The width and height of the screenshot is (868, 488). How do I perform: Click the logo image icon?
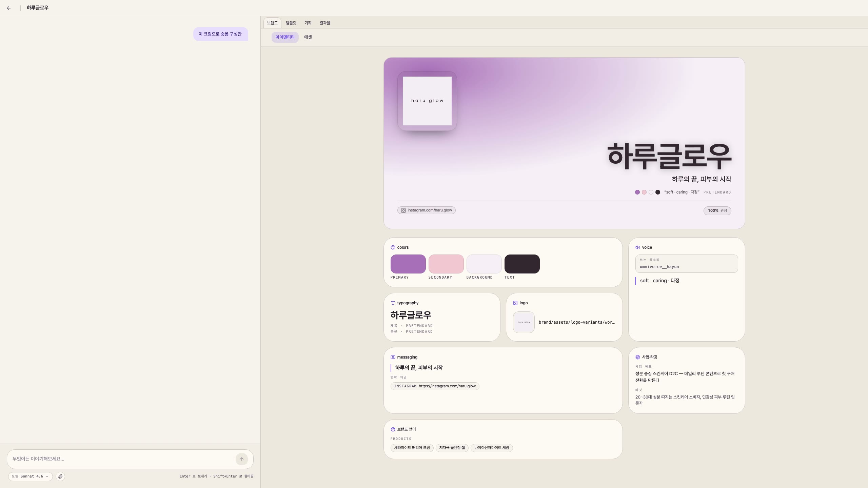pyautogui.click(x=515, y=303)
